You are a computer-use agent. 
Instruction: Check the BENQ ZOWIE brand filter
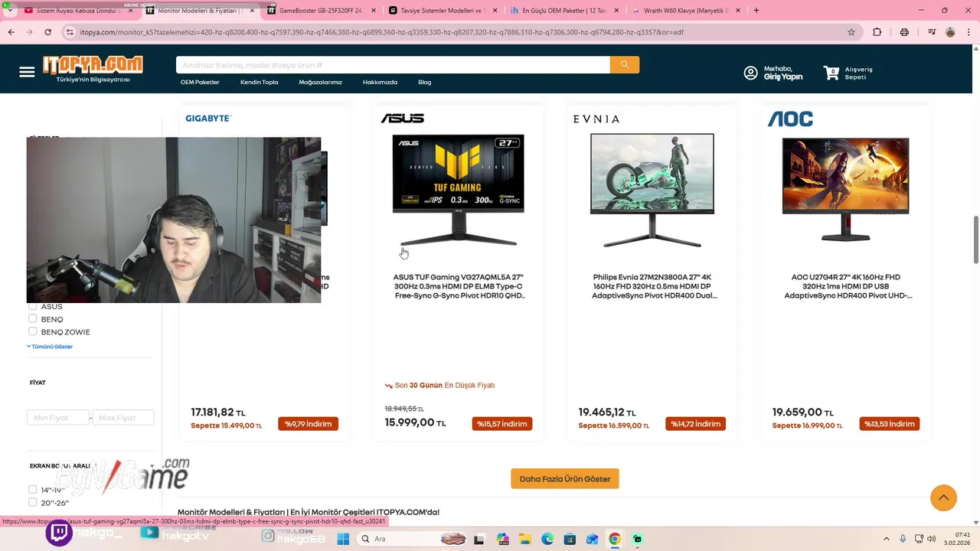[x=32, y=331]
